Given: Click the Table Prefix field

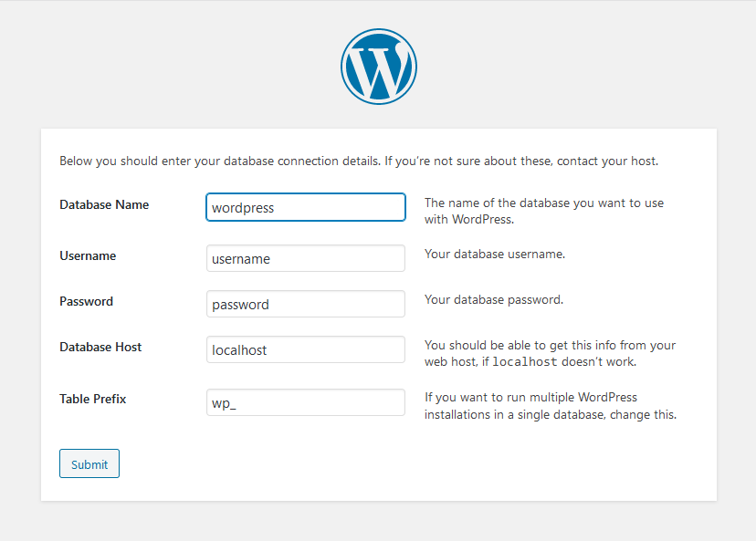Looking at the screenshot, I should pyautogui.click(x=306, y=402).
